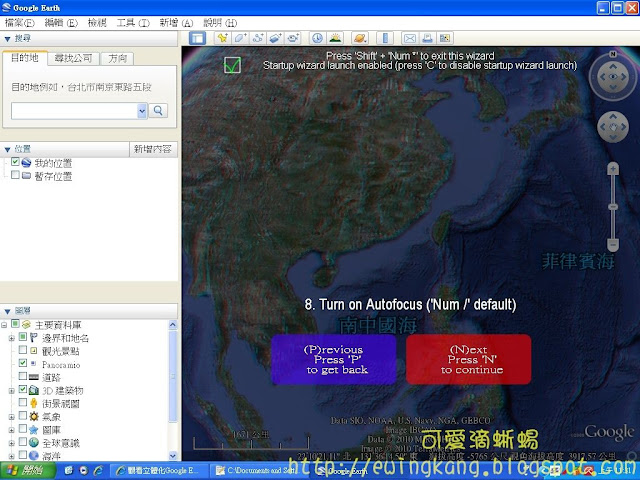This screenshot has width=640, height=480.
Task: Click the zoom out minus button
Action: pos(613,245)
